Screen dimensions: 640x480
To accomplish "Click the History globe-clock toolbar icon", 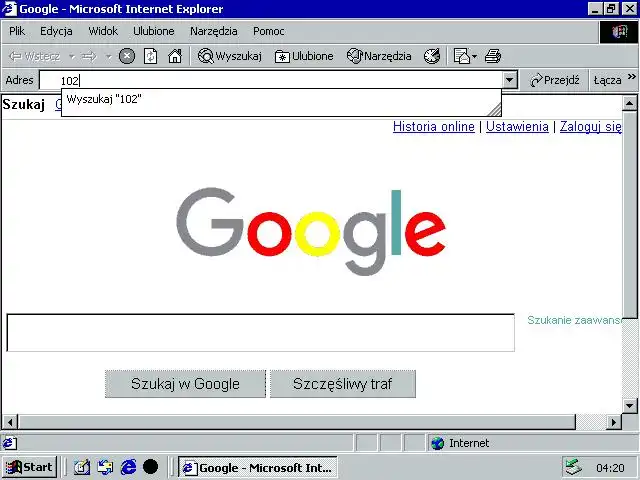I will tap(432, 56).
